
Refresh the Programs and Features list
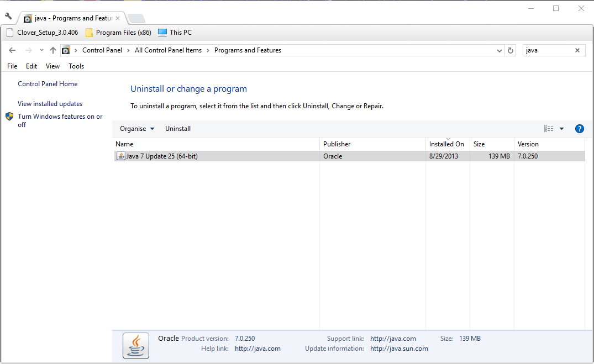point(511,50)
